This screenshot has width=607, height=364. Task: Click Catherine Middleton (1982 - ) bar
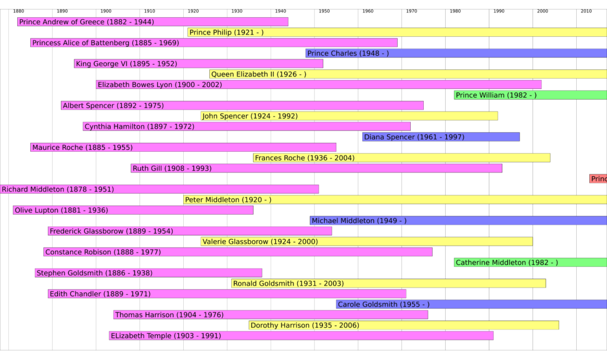tap(531, 262)
